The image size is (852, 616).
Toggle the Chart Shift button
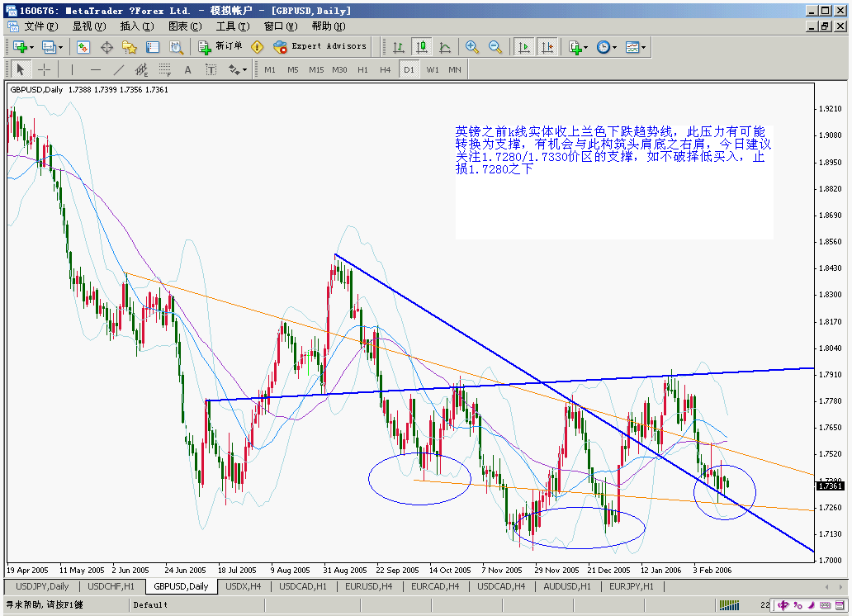(x=547, y=47)
